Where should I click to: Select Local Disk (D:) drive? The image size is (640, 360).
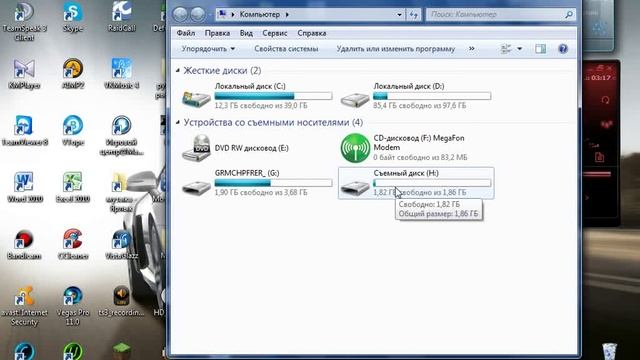pyautogui.click(x=416, y=96)
